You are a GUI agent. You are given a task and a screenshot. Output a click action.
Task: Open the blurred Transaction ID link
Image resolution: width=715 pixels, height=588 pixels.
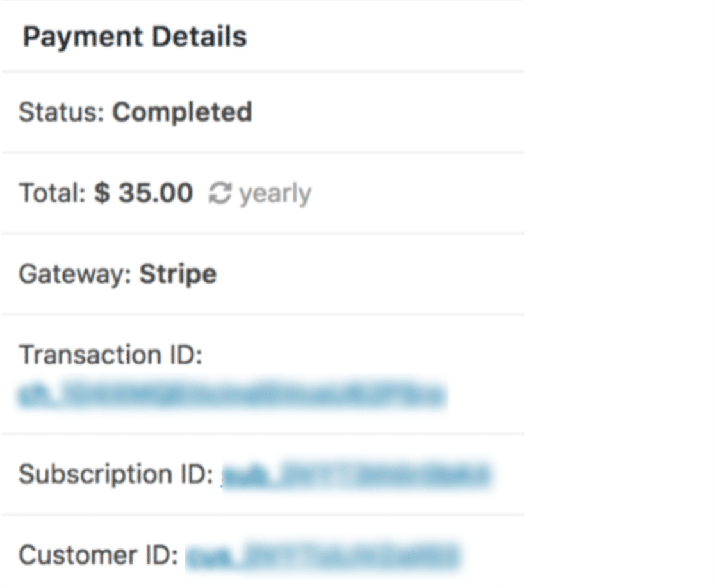coord(232,395)
